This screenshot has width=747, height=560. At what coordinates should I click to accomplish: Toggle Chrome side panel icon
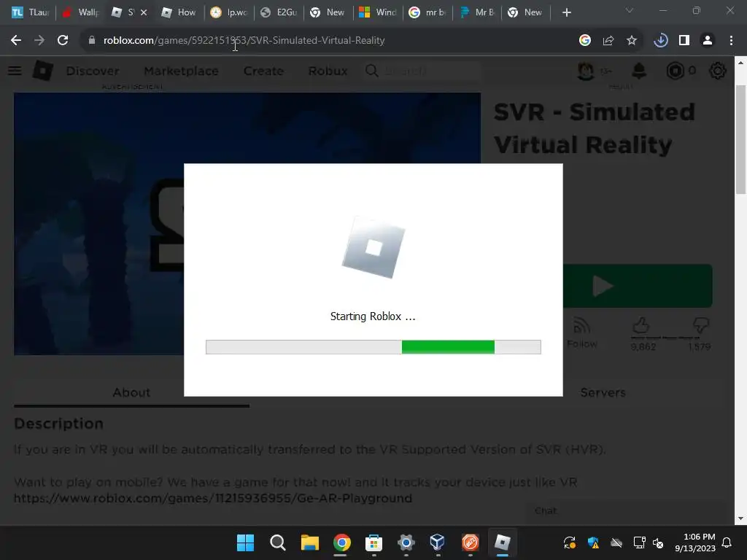pyautogui.click(x=684, y=41)
